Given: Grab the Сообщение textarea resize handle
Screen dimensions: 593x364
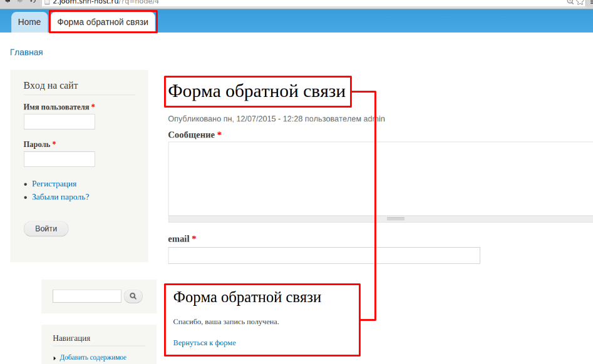Looking at the screenshot, I should [x=395, y=218].
